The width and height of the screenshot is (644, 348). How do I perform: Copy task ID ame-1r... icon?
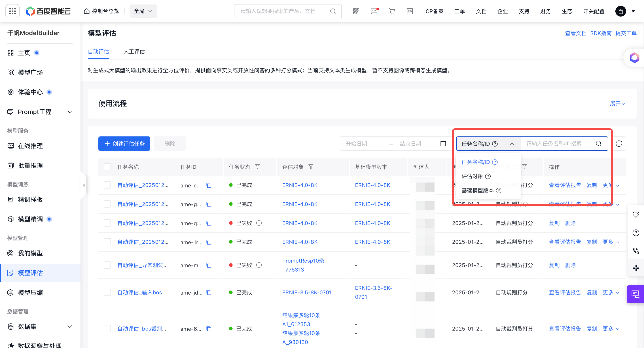click(209, 242)
